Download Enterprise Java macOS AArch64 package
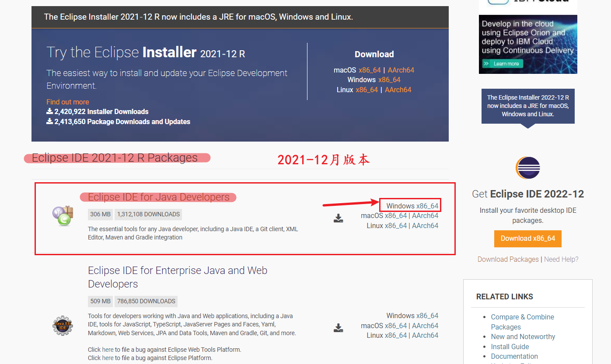The image size is (611, 364). point(425,326)
